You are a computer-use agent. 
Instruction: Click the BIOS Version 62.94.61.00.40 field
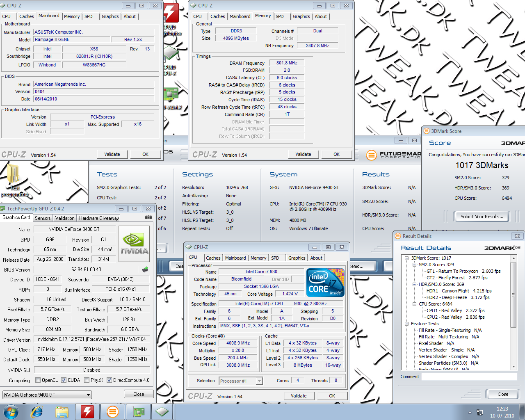(x=86, y=269)
